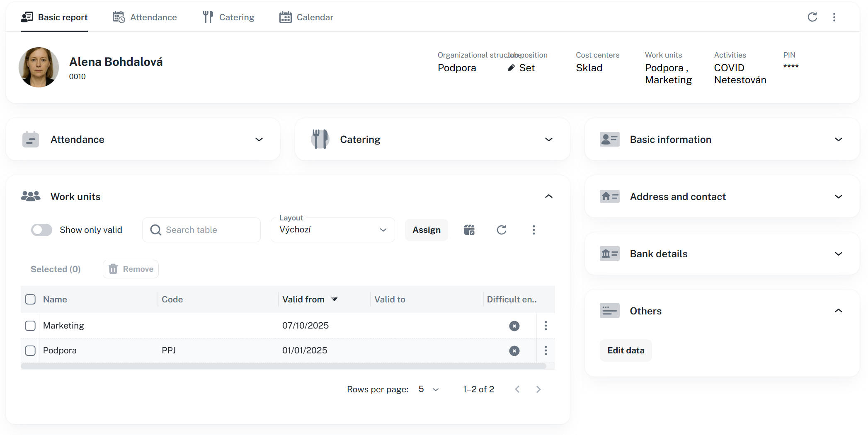Toggle the Show only valid switch
This screenshot has width=868, height=435.
[42, 230]
